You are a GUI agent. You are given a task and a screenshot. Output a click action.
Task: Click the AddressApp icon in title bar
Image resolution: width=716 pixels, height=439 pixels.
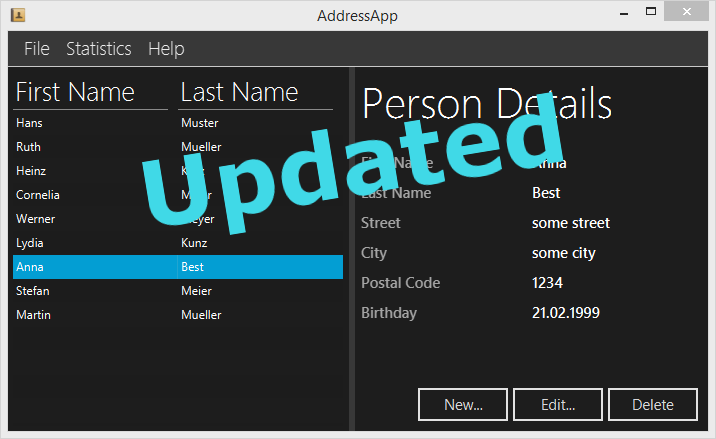[x=18, y=15]
